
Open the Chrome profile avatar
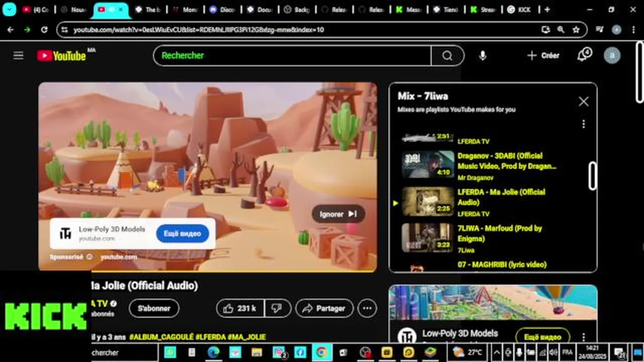click(616, 30)
